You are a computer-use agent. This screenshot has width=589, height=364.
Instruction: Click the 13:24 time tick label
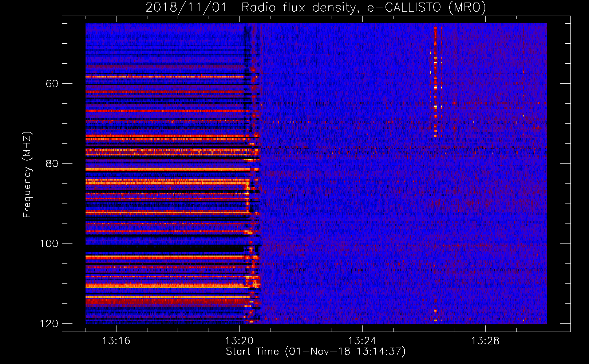click(x=362, y=341)
